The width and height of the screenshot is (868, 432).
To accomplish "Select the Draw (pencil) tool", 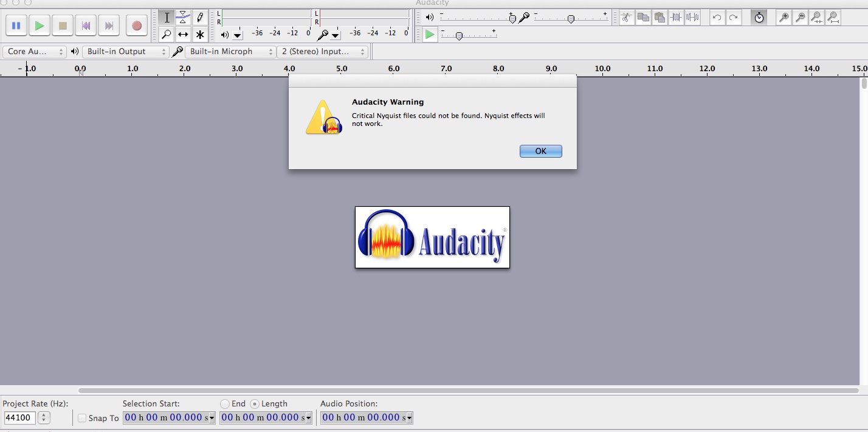I will [x=200, y=18].
